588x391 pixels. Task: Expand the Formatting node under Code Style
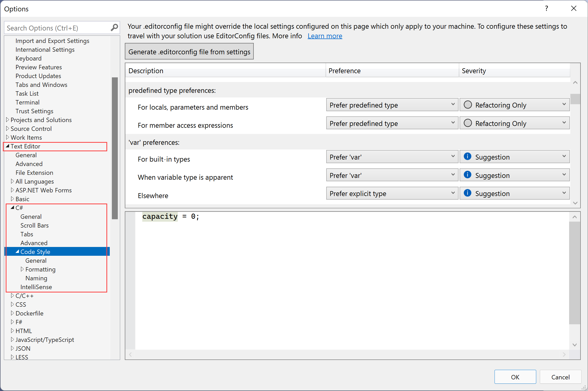click(x=22, y=269)
